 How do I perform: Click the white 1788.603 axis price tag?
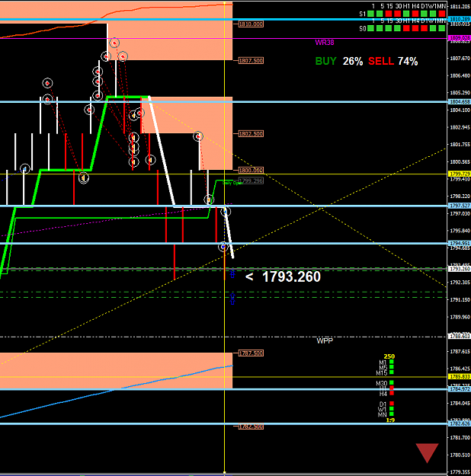coord(460,337)
